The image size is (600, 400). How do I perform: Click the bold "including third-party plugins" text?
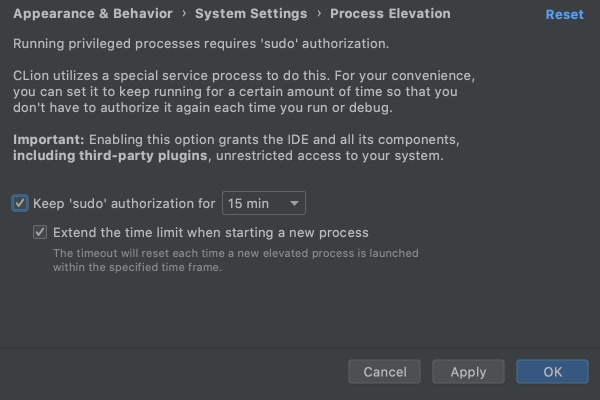click(110, 156)
